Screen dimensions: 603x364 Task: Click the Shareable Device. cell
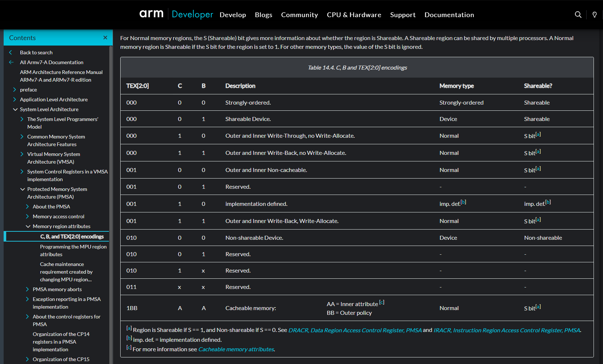[x=248, y=119]
